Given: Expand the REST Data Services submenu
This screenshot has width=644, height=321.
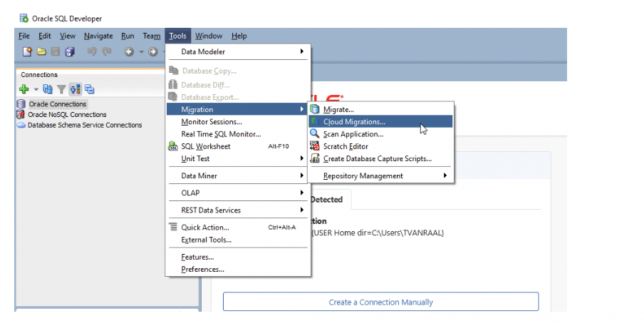Looking at the screenshot, I should point(238,210).
